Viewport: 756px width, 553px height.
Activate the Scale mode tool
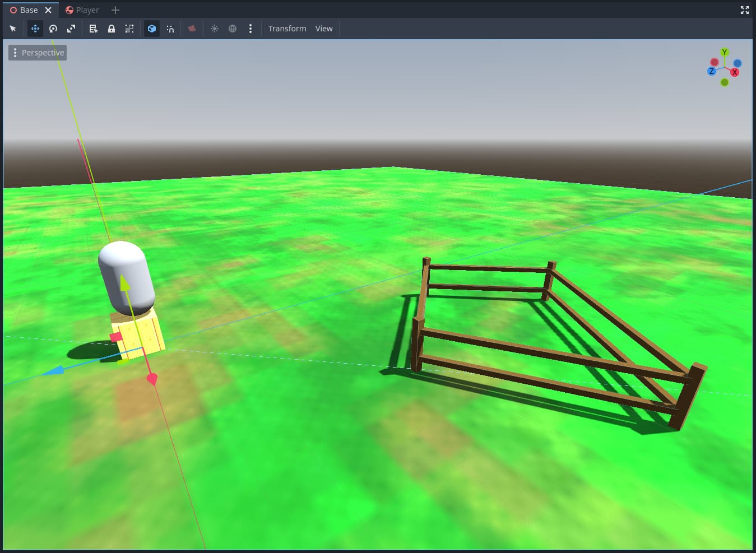point(71,29)
